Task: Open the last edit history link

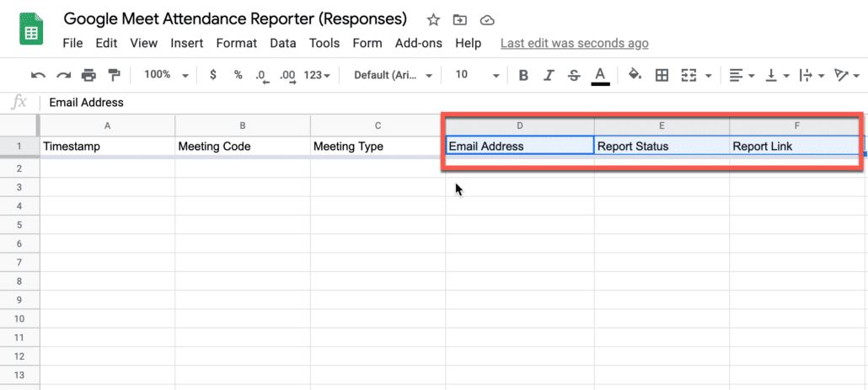Action: point(575,43)
